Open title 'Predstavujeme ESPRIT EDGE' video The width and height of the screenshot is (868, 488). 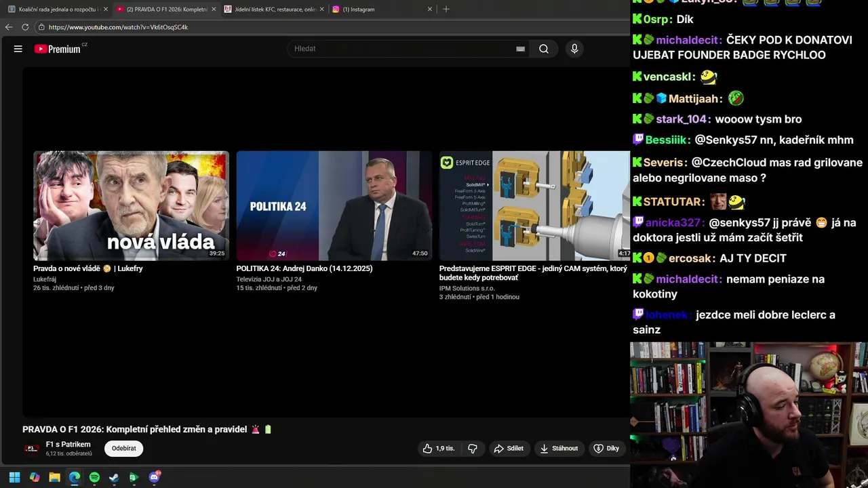533,273
